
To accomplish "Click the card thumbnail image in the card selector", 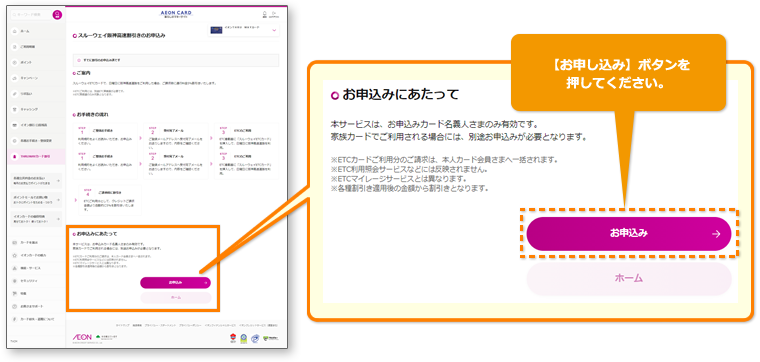I will (x=216, y=30).
